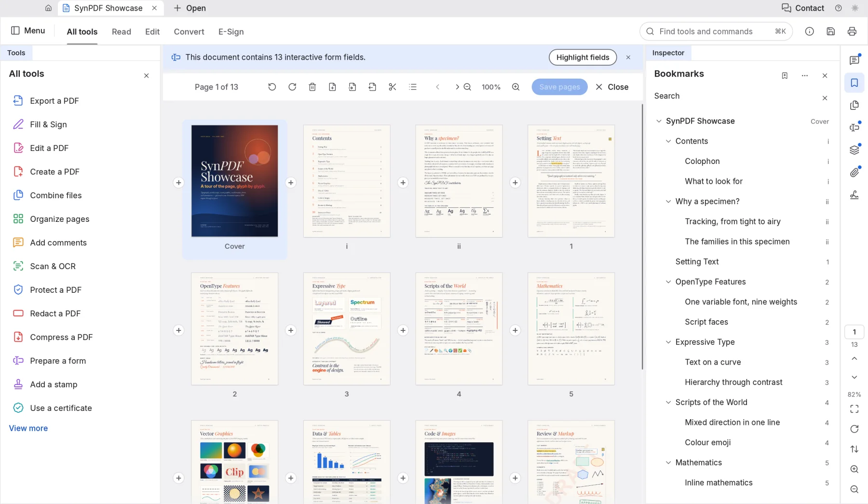Collapse the SynPDF Showcase bookmark
The width and height of the screenshot is (868, 504).
[x=659, y=121]
